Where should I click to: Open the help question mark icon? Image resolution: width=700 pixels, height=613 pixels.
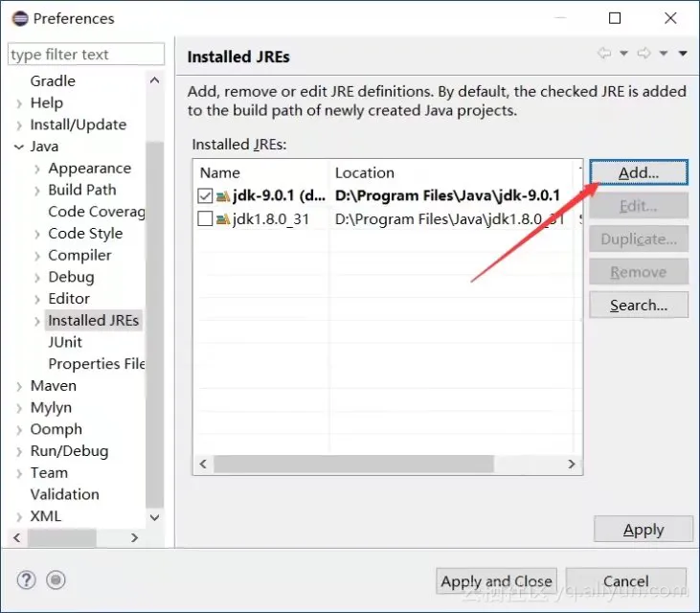[27, 580]
